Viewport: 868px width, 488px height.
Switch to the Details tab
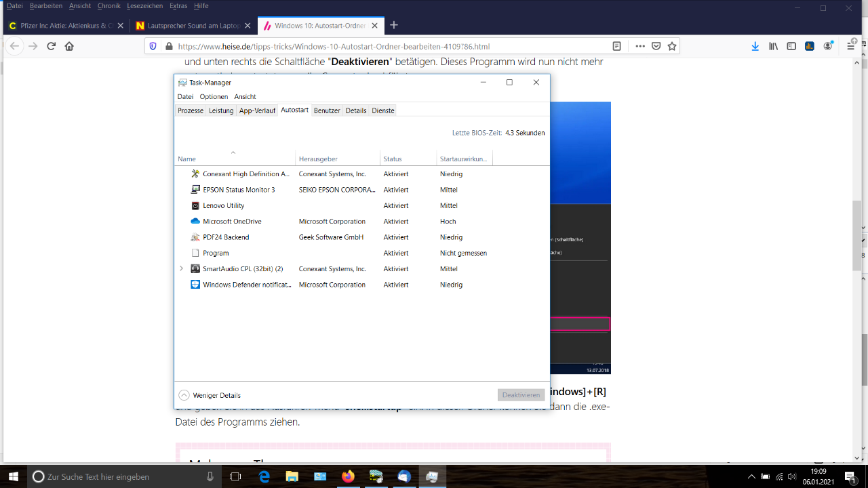(356, 110)
